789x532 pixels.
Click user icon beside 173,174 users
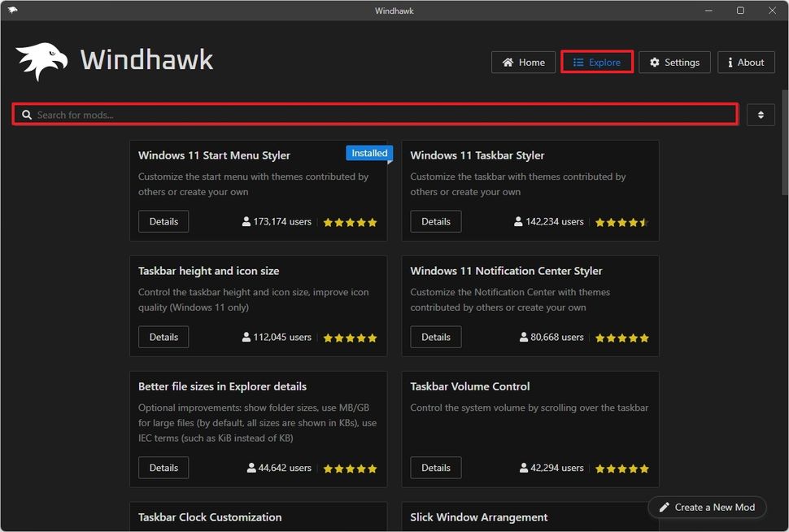click(x=246, y=221)
